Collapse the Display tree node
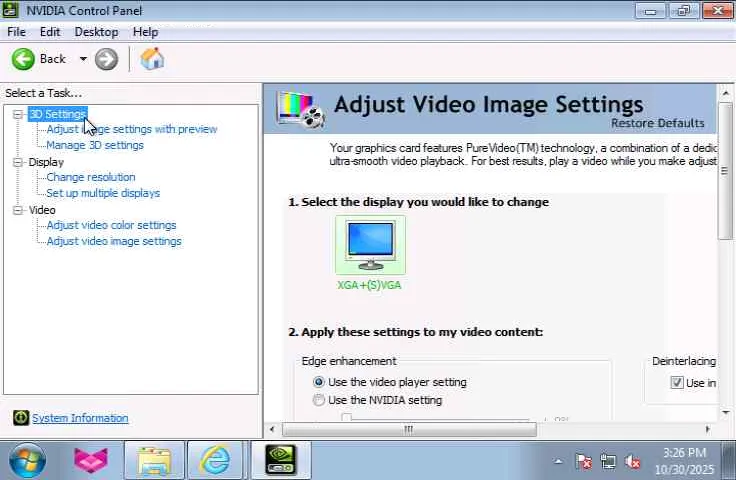Image resolution: width=736 pixels, height=480 pixels. pyautogui.click(x=18, y=162)
